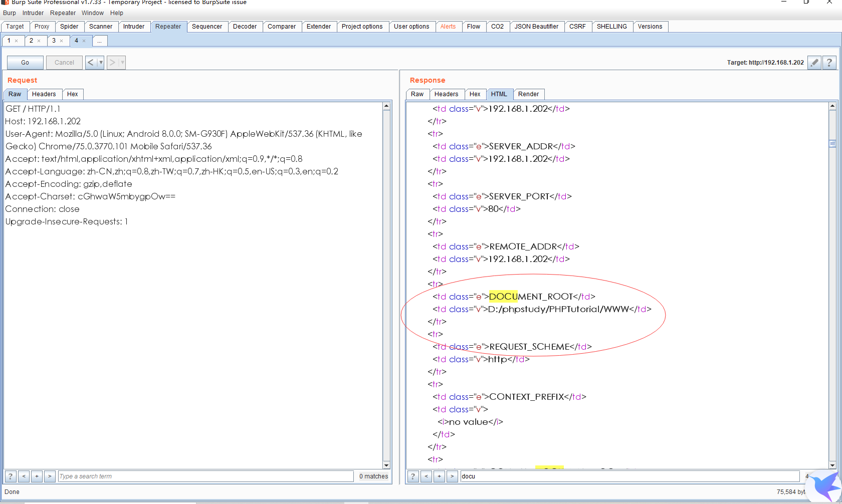The height and width of the screenshot is (504, 842).
Task: Close Repeater tab 3 with its x
Action: 62,41
